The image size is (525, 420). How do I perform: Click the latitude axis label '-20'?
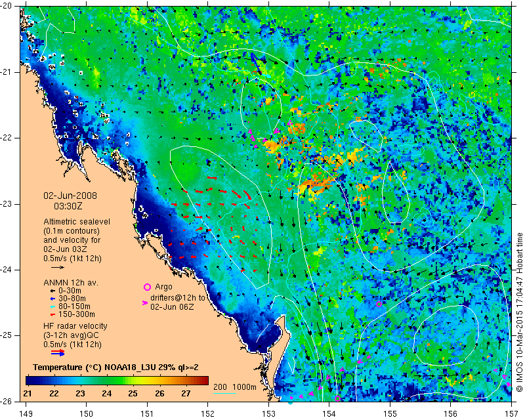[7, 6]
